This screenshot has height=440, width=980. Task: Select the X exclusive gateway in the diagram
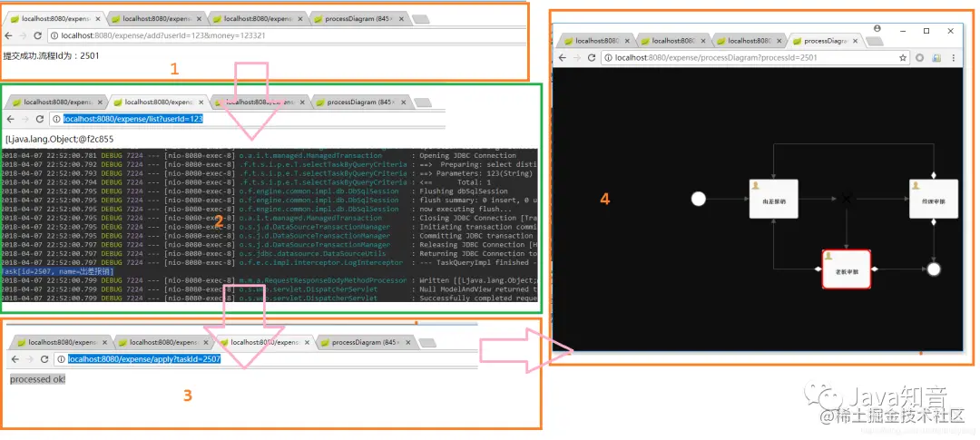[x=847, y=199]
